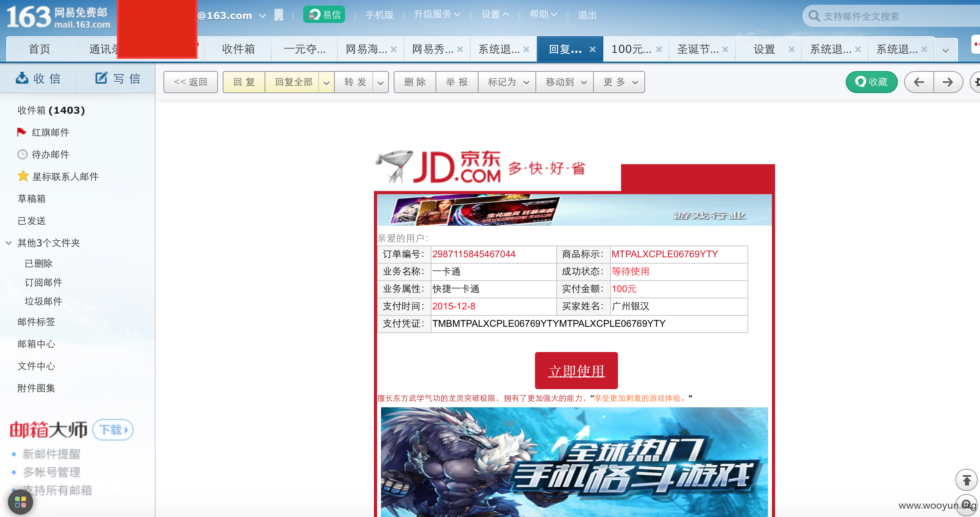Click the 邮箱大师 下载 download badge
This screenshot has width=980, height=517.
[113, 429]
